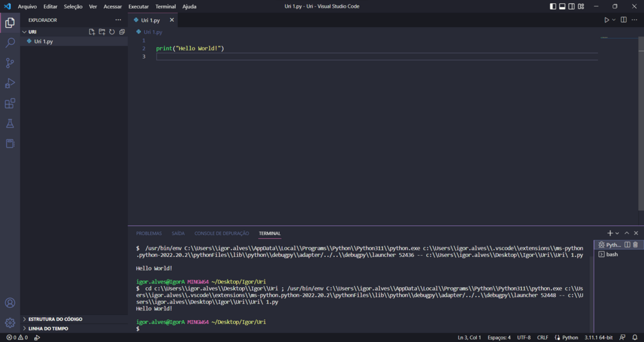Click the New File icon in Explorer

pos(91,32)
